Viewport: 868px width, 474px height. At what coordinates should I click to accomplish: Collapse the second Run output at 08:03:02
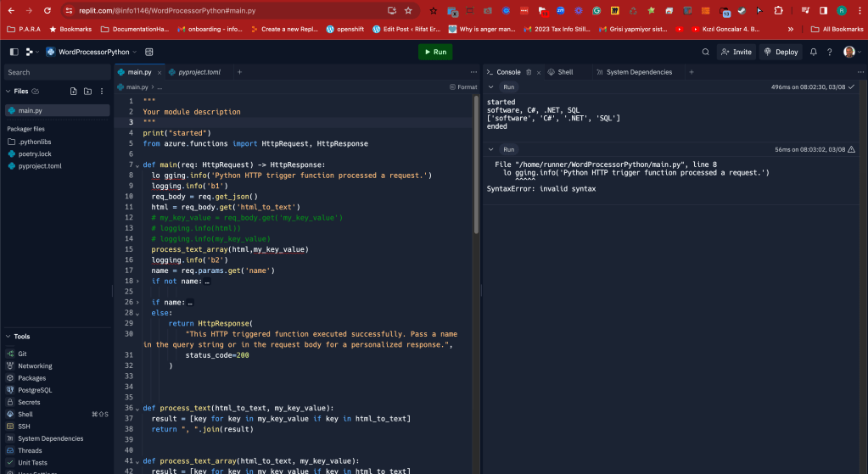point(490,149)
